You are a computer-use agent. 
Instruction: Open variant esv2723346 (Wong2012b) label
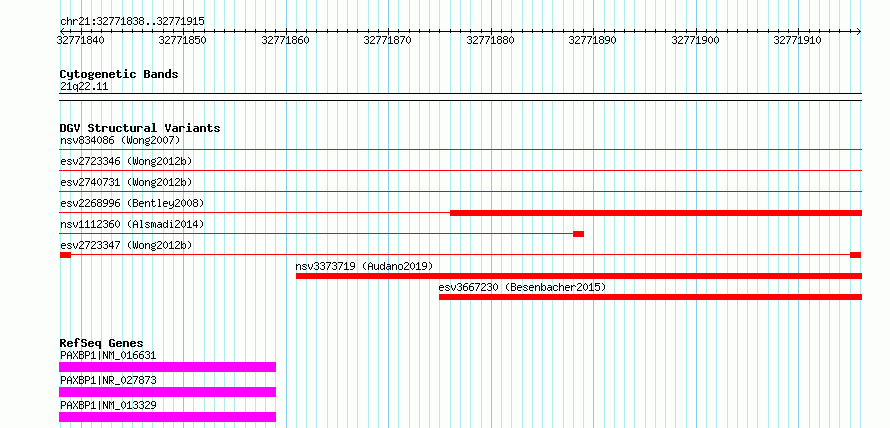pyautogui.click(x=126, y=161)
